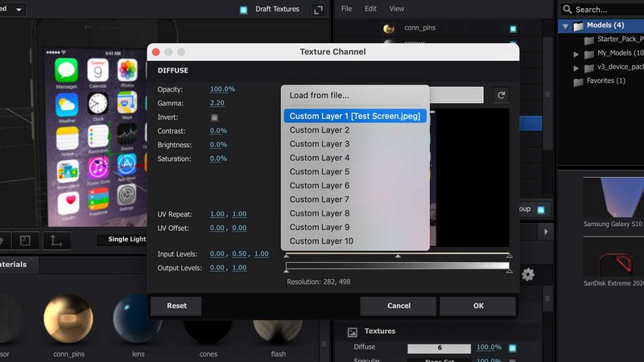
Task: Click the Reset button
Action: [176, 306]
